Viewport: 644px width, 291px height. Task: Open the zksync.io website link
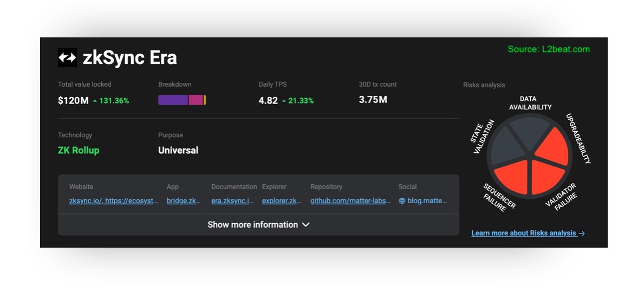[x=114, y=201]
